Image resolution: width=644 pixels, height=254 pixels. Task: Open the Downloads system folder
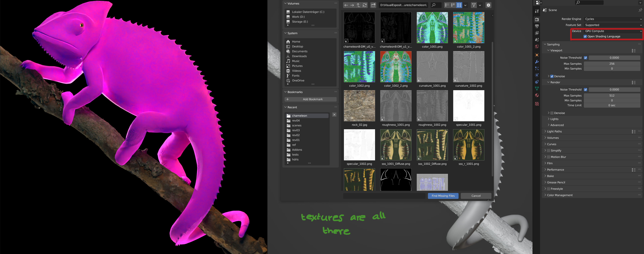299,56
